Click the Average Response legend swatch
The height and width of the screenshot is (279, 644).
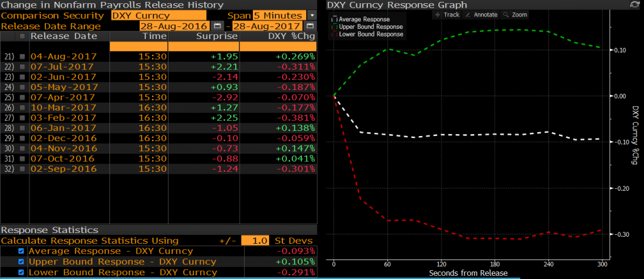(334, 20)
